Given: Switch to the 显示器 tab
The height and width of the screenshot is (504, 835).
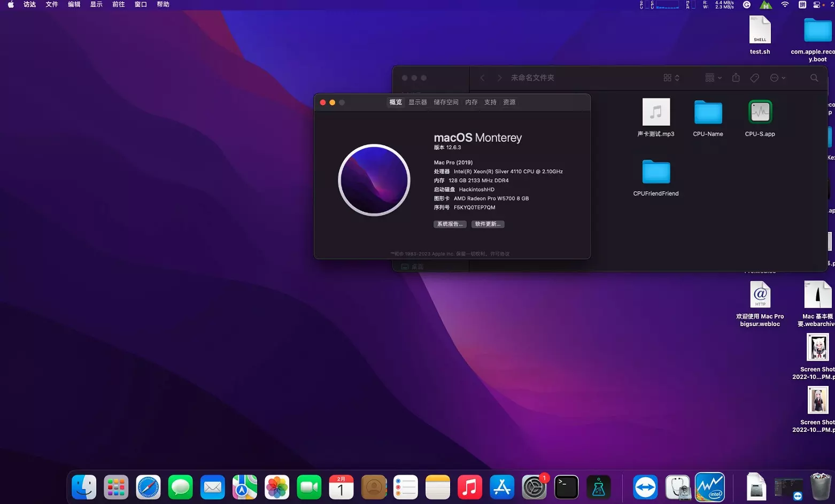Looking at the screenshot, I should pos(417,102).
